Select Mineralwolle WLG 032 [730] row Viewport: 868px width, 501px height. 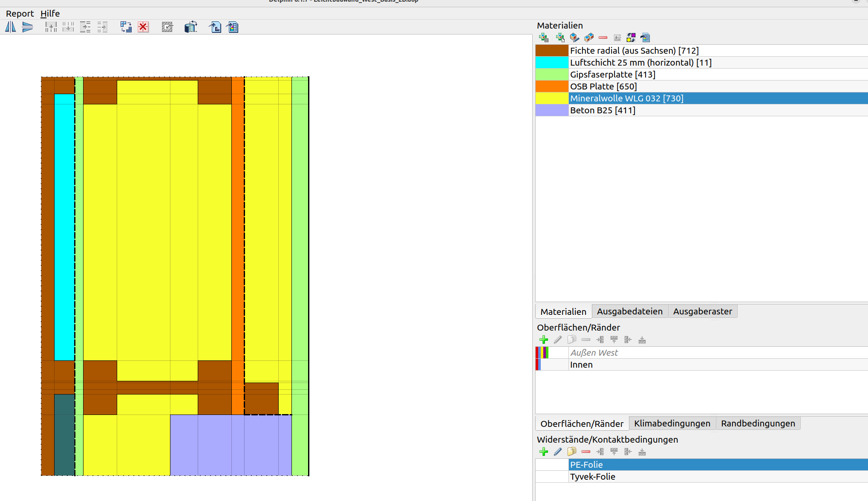(702, 98)
